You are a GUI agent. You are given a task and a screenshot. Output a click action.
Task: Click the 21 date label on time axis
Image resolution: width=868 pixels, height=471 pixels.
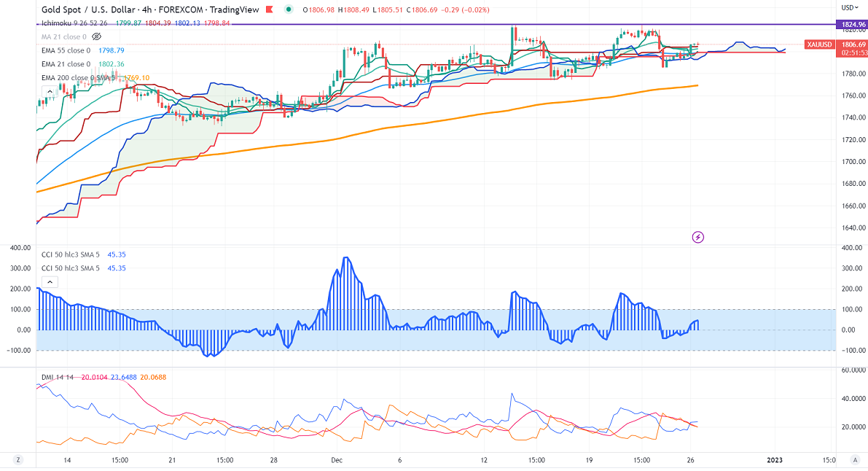[172, 461]
